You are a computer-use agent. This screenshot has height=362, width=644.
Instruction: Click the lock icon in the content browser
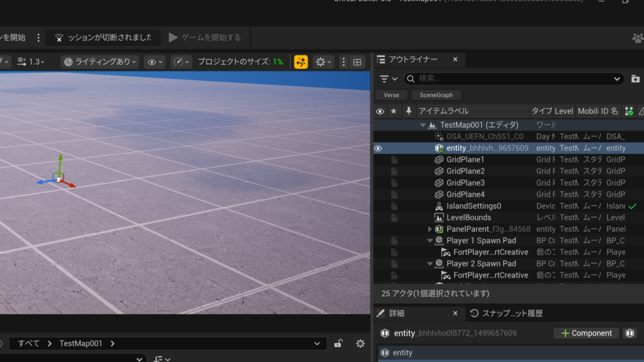point(338,343)
